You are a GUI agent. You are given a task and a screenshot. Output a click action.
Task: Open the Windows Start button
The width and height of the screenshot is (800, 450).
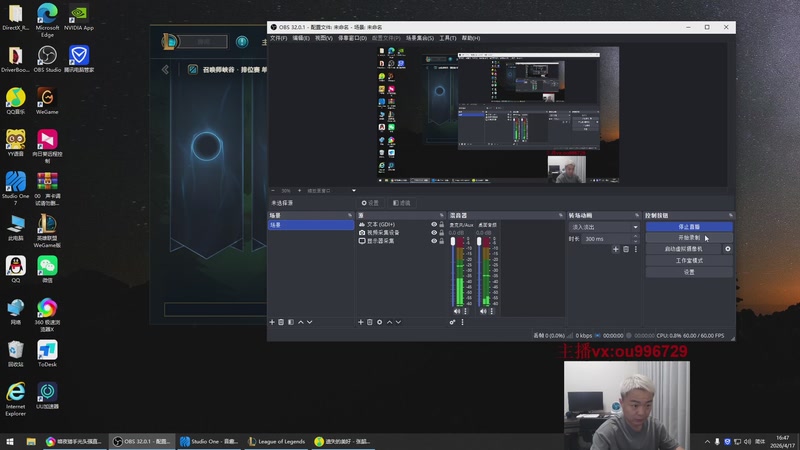(10, 441)
